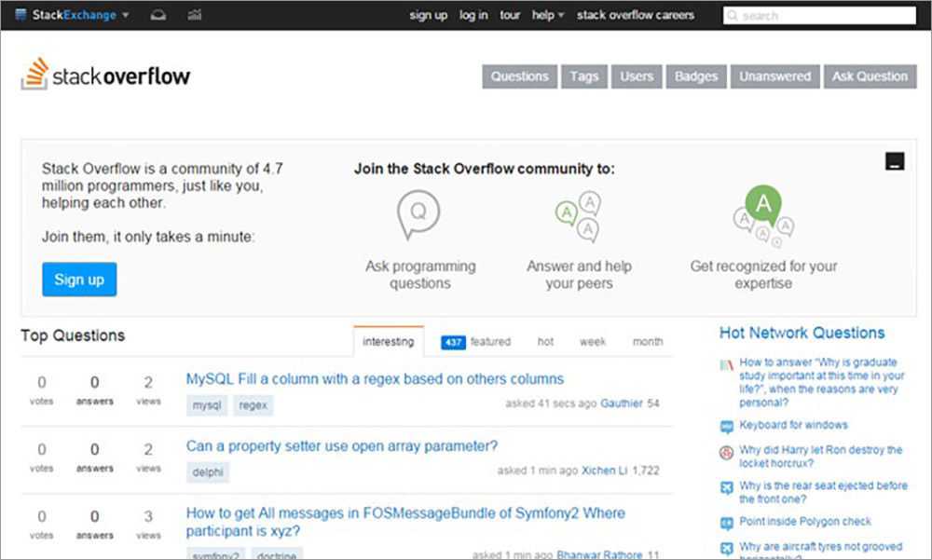Open 'Why is the rear seat ejected' question

[823, 492]
